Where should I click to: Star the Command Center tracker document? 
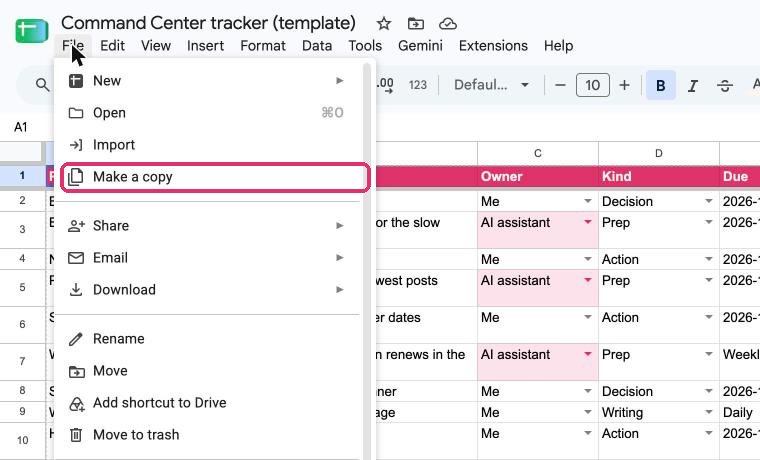(384, 23)
